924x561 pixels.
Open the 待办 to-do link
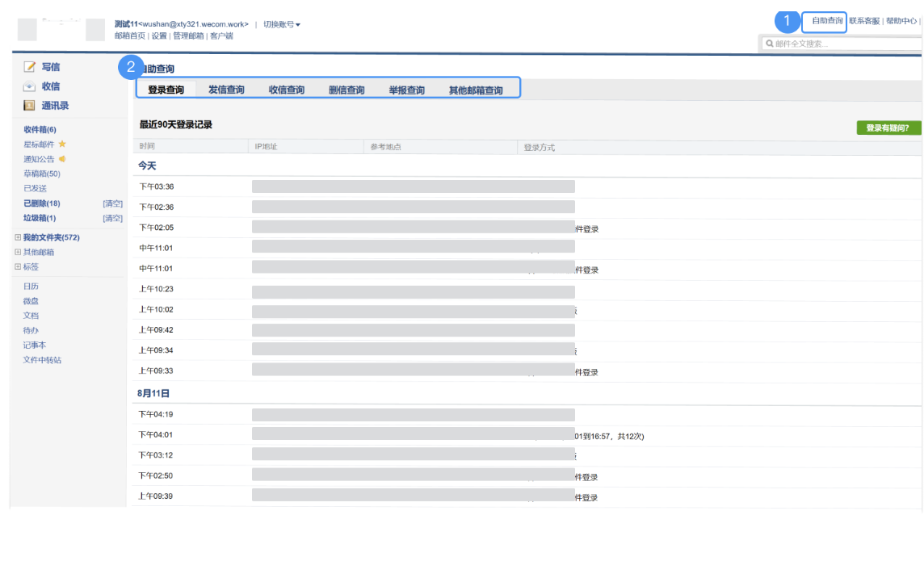click(31, 330)
